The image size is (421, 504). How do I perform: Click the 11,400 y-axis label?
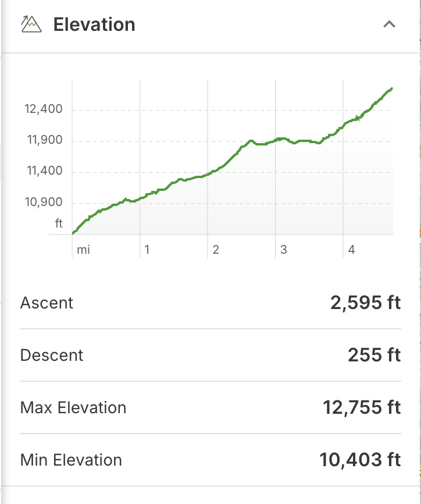click(x=44, y=172)
